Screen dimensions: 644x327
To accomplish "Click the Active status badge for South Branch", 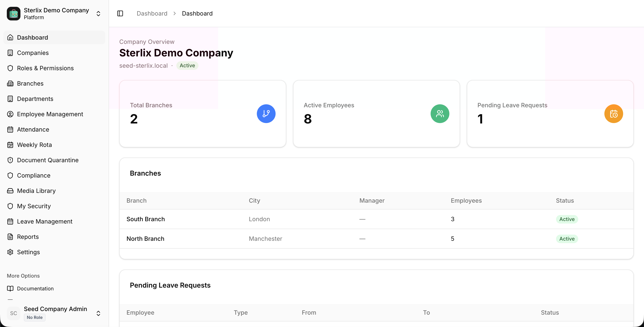I will 567,219.
